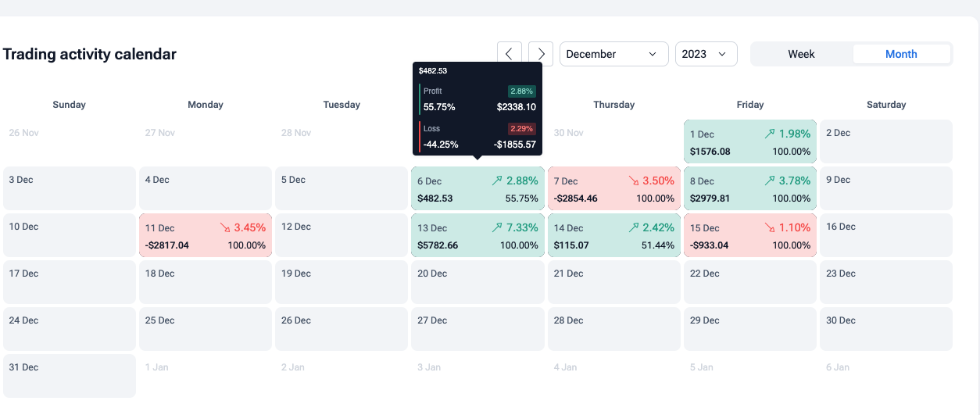Open the empty 20 Dec day cell
The width and height of the screenshot is (980, 415).
[477, 282]
